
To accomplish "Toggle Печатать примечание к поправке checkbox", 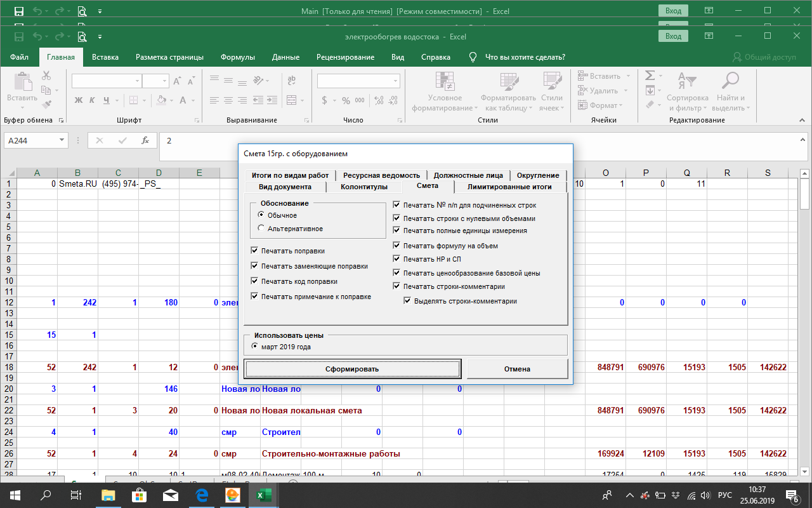I will click(254, 297).
